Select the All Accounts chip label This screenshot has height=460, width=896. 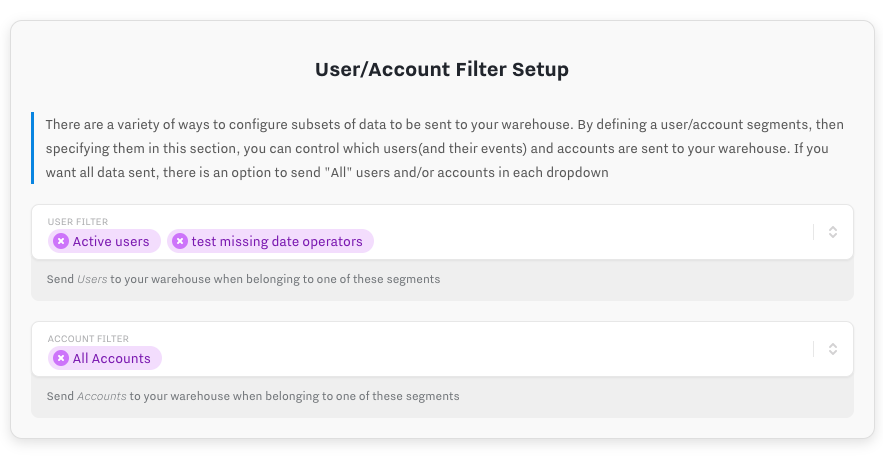112,358
